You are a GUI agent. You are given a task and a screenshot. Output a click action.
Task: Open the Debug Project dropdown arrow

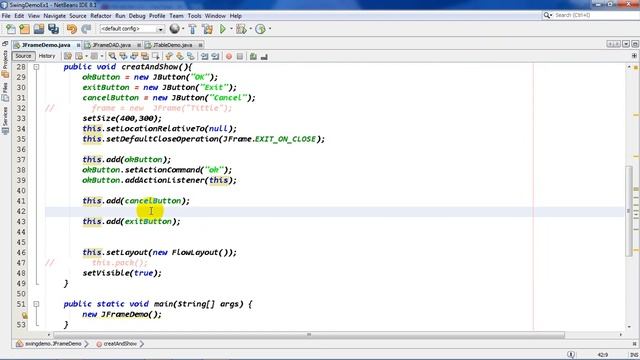click(250, 29)
